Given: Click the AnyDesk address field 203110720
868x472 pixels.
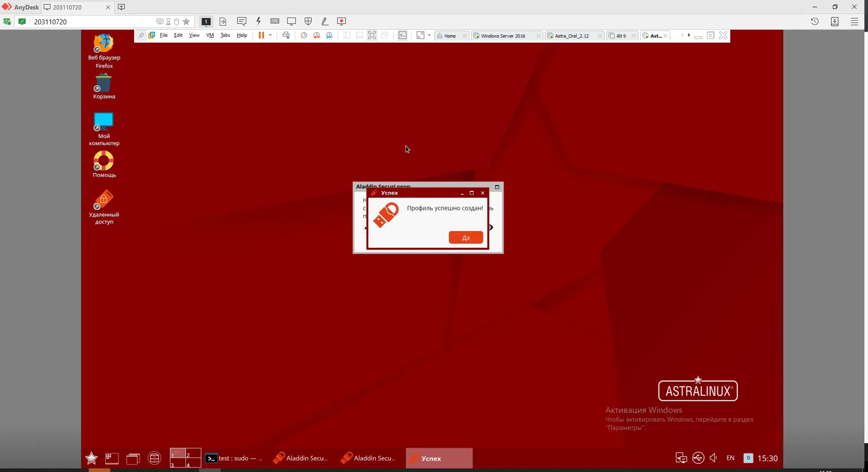Looking at the screenshot, I should [92, 22].
